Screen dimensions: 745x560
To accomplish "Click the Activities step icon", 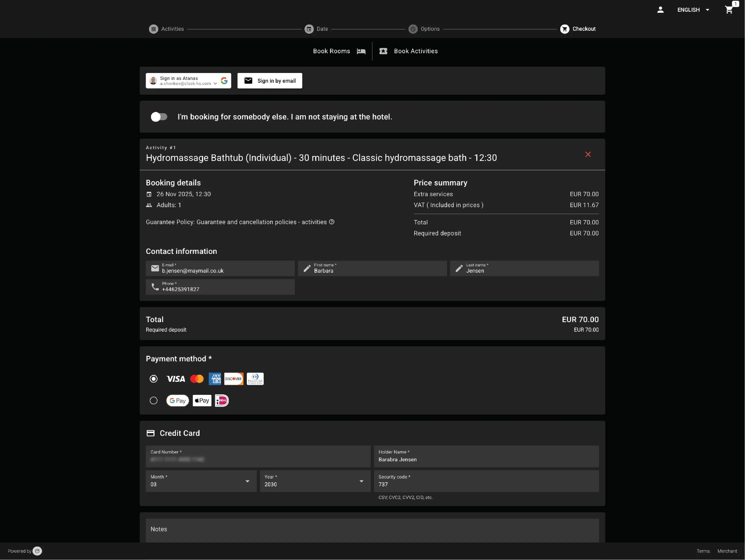I will click(153, 29).
